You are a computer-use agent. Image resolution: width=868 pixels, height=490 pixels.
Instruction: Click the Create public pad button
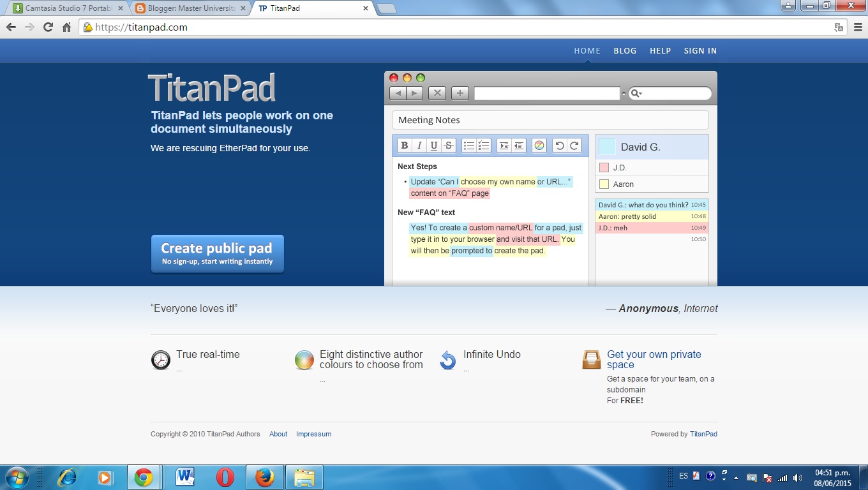217,253
